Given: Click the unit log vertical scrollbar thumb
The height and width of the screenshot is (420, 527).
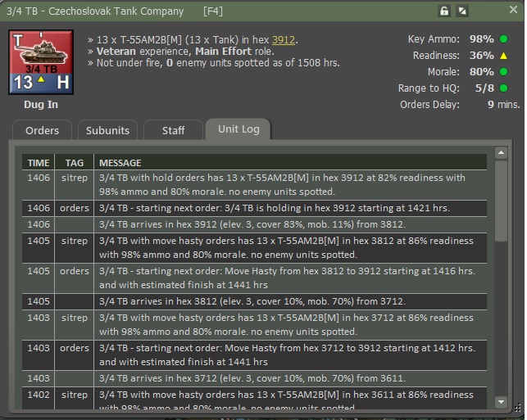Looking at the screenshot, I should tap(501, 201).
